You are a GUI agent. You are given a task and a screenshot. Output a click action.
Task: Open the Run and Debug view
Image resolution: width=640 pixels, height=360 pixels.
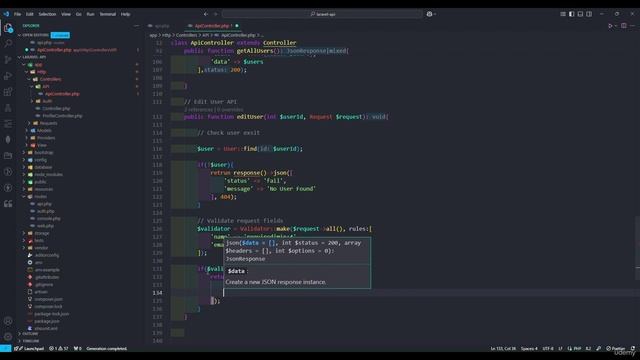pos(8,76)
